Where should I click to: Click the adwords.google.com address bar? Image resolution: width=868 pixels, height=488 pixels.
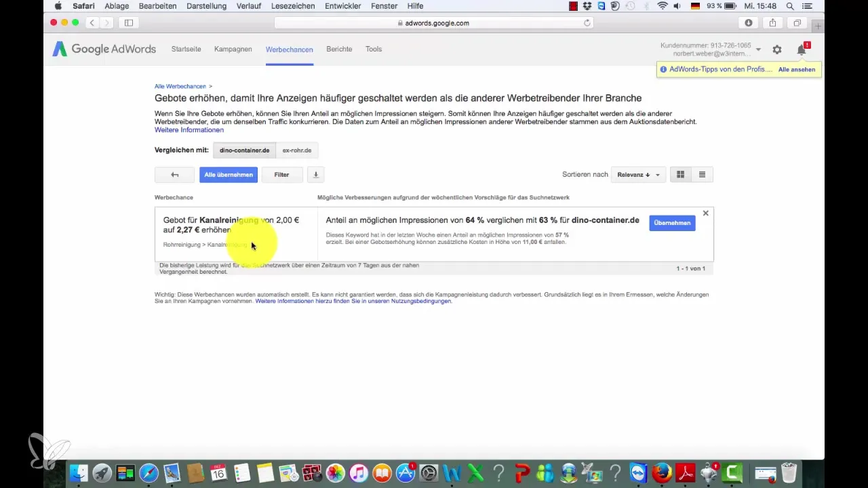coord(434,23)
